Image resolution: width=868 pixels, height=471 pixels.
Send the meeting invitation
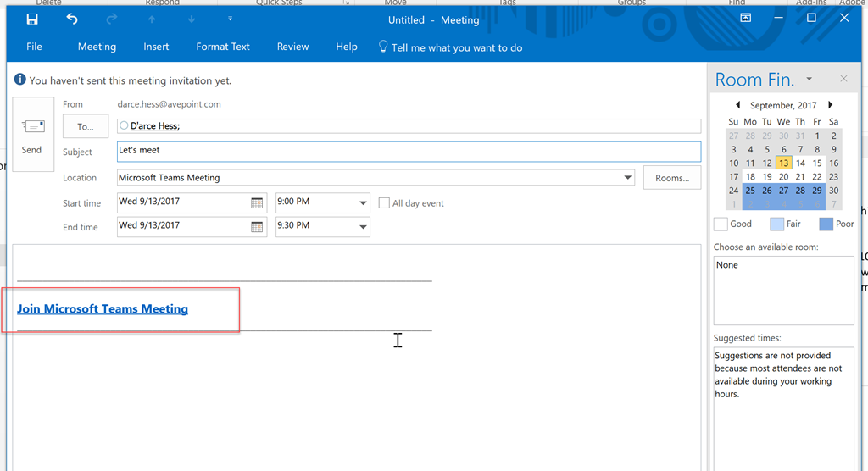tap(33, 135)
